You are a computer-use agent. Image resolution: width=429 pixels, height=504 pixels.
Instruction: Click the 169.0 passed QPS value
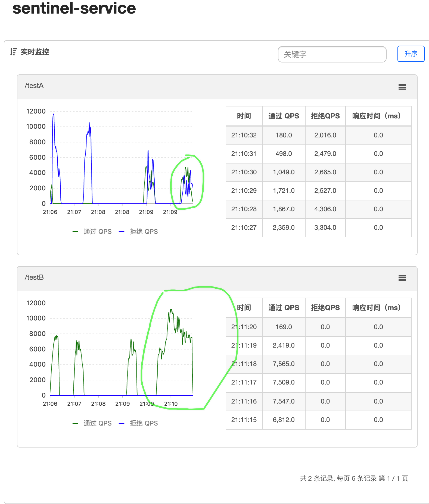click(x=284, y=327)
